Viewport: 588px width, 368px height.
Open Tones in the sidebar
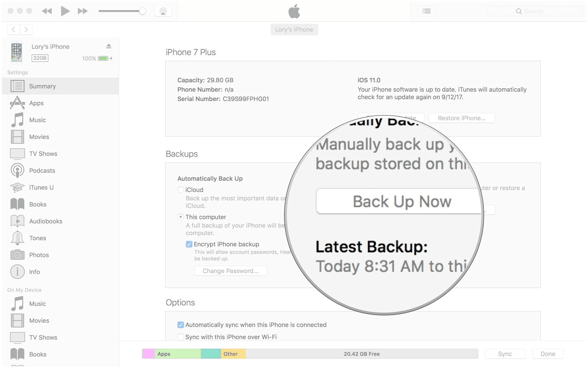[x=38, y=238]
